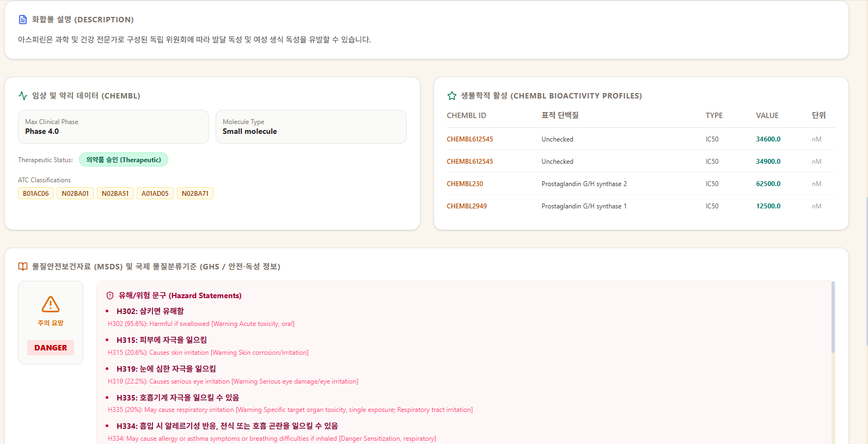
Task: Click the H302: 삼키면 유해함 statement
Action: (x=150, y=311)
